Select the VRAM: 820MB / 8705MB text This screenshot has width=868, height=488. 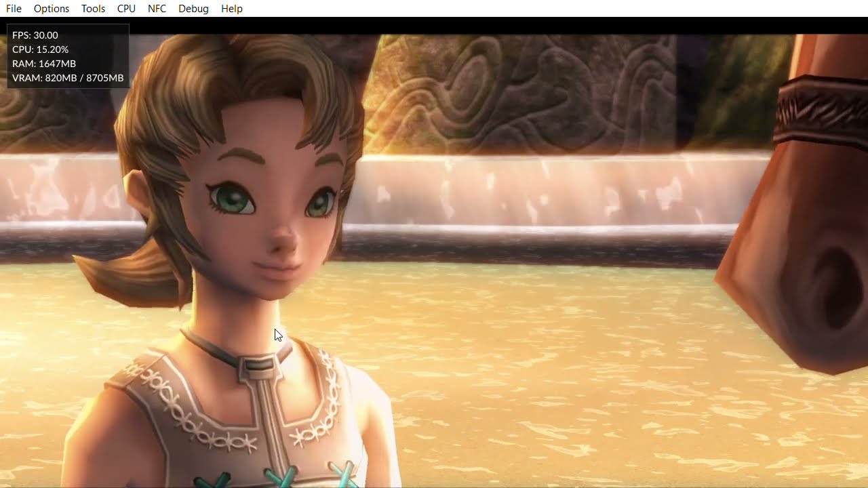68,78
